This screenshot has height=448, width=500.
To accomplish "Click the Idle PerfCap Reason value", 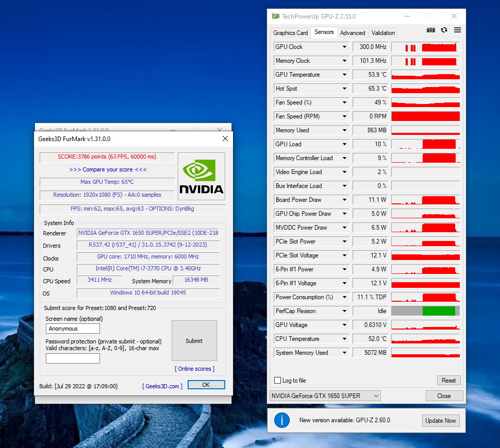I will (x=371, y=311).
